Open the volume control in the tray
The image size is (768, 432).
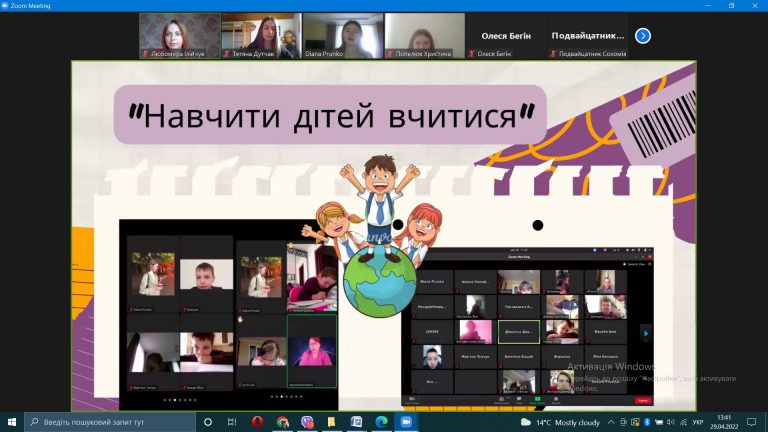671,422
